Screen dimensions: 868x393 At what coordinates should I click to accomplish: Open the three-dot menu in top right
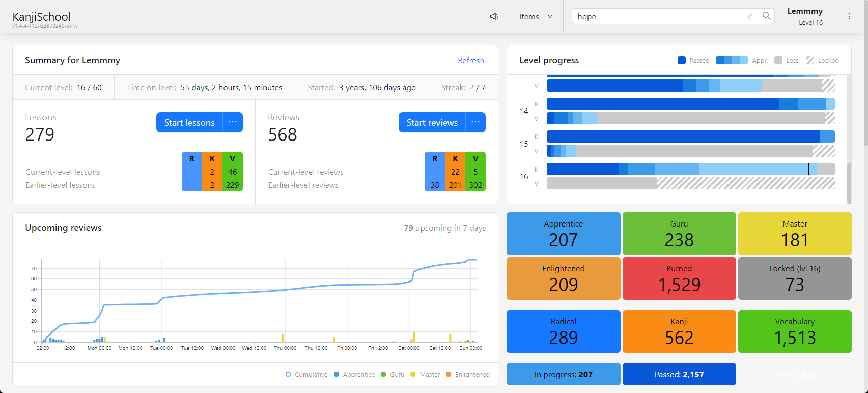(x=849, y=16)
